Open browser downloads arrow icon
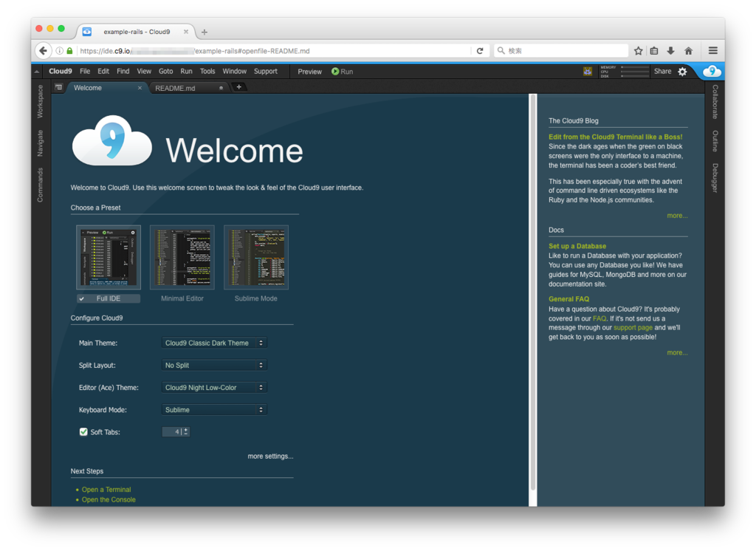Image resolution: width=756 pixels, height=551 pixels. tap(670, 51)
